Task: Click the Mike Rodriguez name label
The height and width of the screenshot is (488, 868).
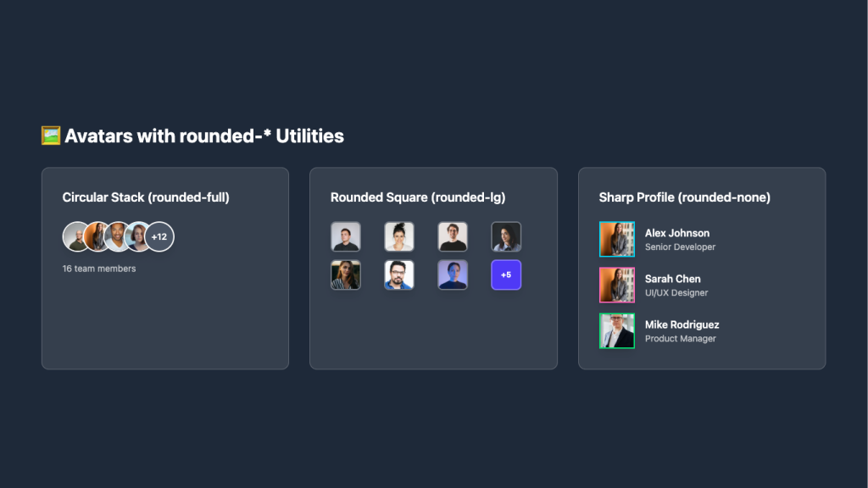Action: 682,324
